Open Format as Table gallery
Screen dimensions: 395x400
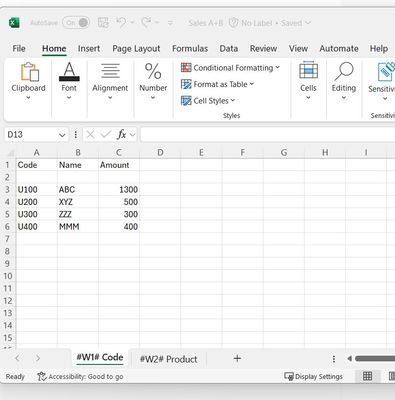[x=217, y=84]
